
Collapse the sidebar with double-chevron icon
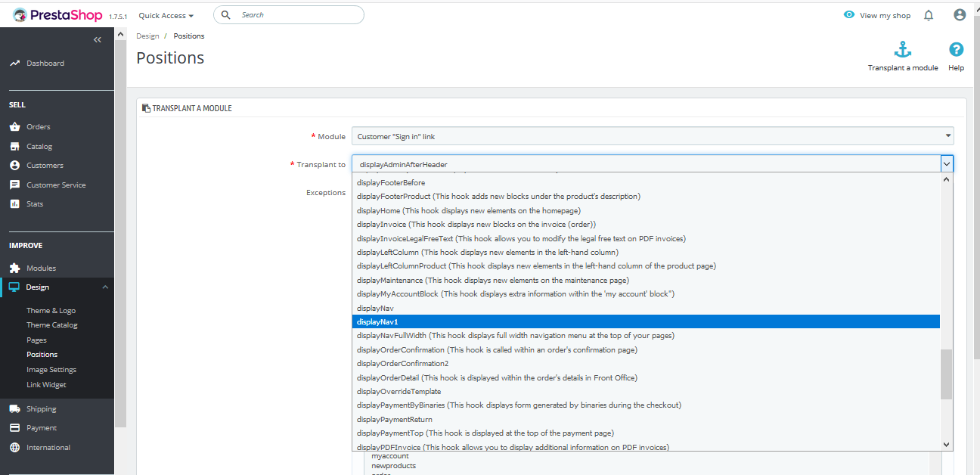[x=98, y=39]
